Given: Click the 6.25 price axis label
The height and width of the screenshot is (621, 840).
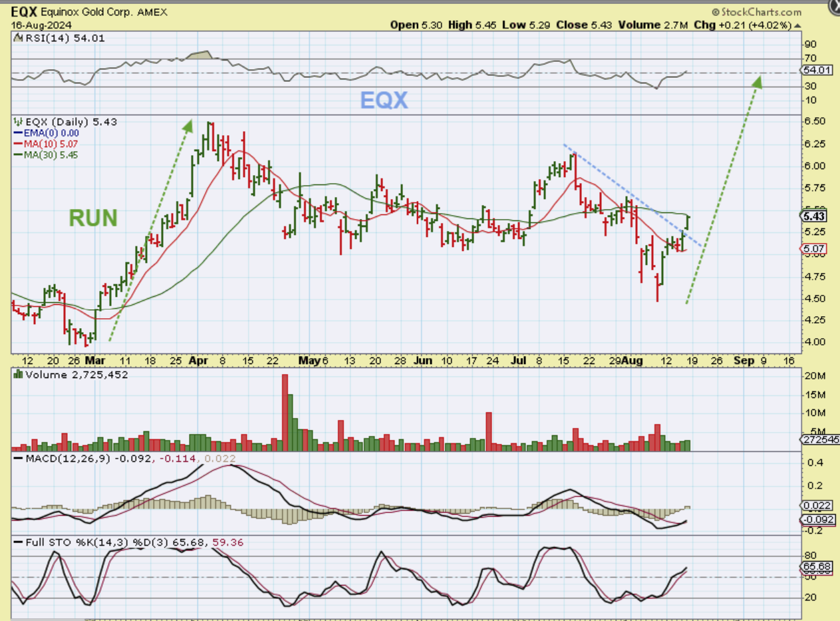Looking at the screenshot, I should coord(815,144).
